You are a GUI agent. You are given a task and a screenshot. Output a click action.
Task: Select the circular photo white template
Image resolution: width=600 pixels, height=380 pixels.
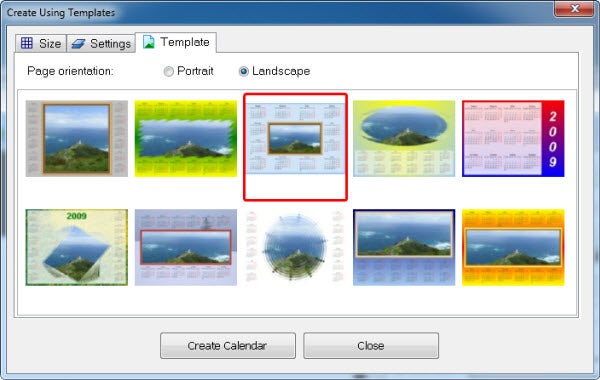[x=295, y=247]
